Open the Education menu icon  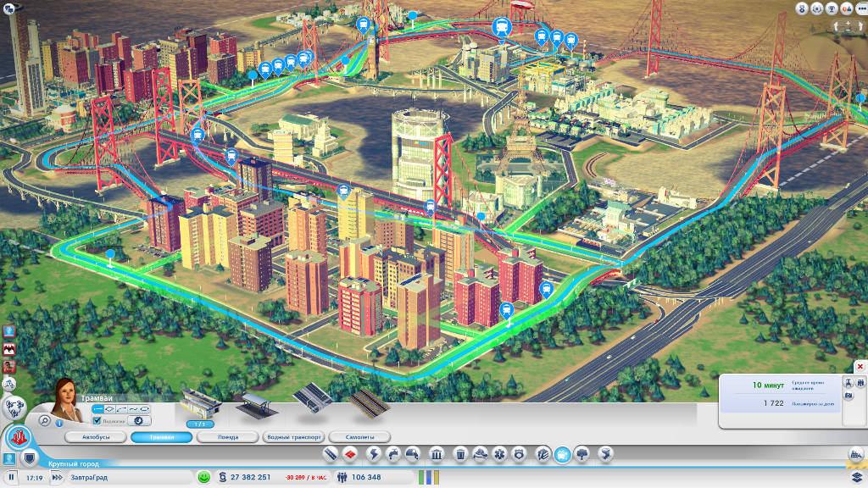click(x=543, y=454)
